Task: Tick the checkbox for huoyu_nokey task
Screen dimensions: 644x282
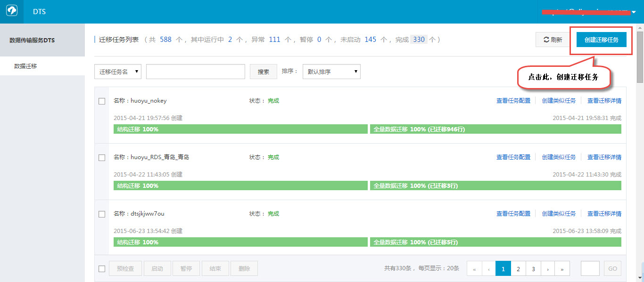Action: click(102, 101)
